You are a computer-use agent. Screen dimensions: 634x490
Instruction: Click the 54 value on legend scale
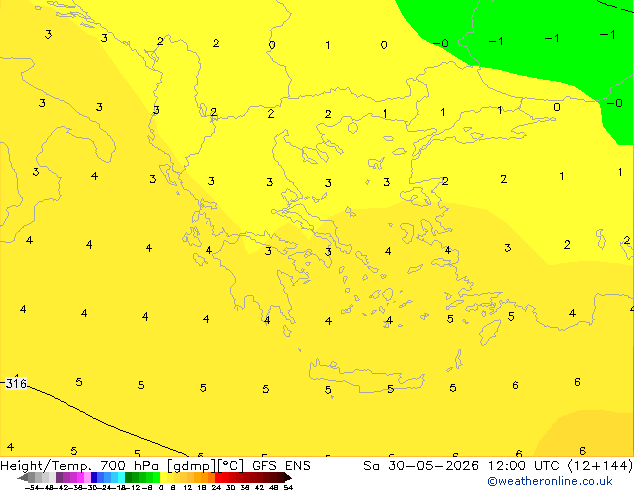pyautogui.click(x=288, y=487)
